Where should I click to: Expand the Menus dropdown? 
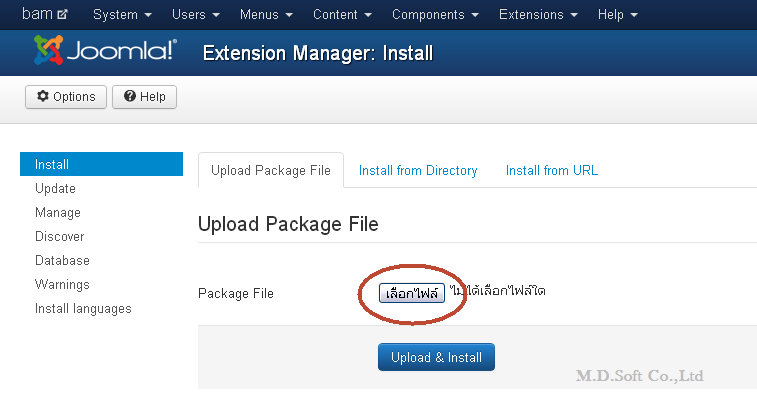coord(266,14)
